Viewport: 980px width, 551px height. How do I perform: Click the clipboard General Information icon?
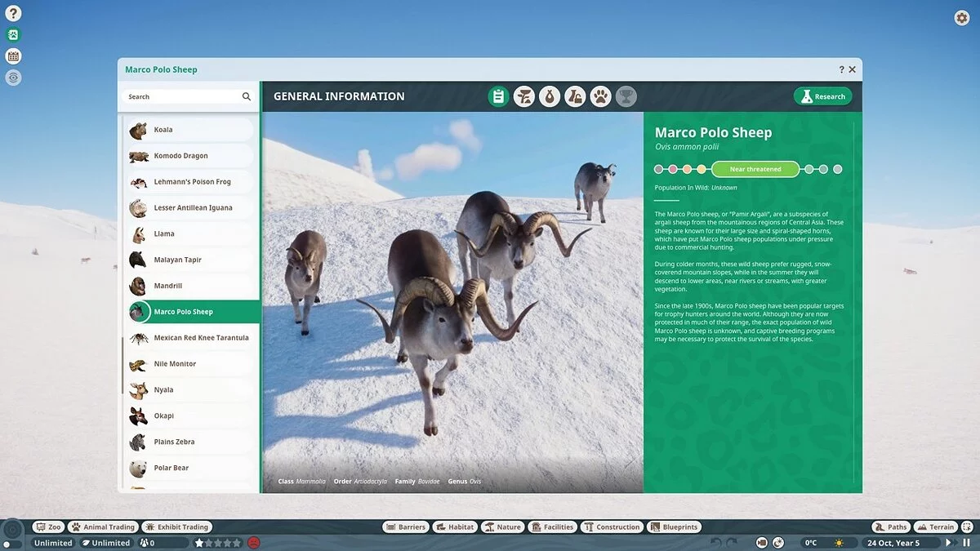point(498,97)
